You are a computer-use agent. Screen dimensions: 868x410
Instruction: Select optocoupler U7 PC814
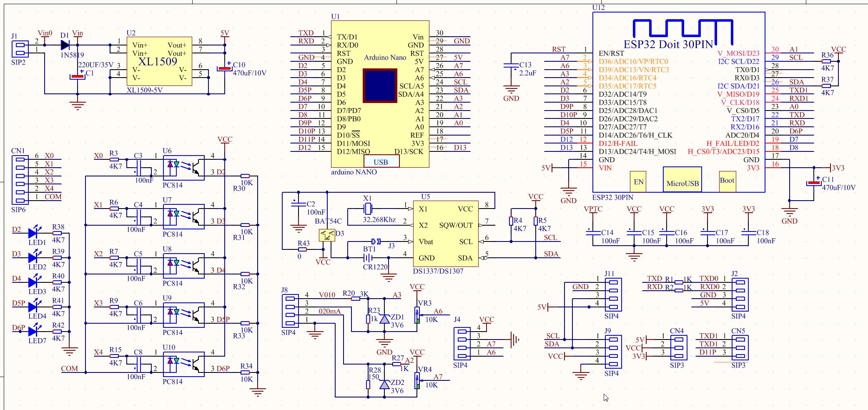click(x=183, y=217)
